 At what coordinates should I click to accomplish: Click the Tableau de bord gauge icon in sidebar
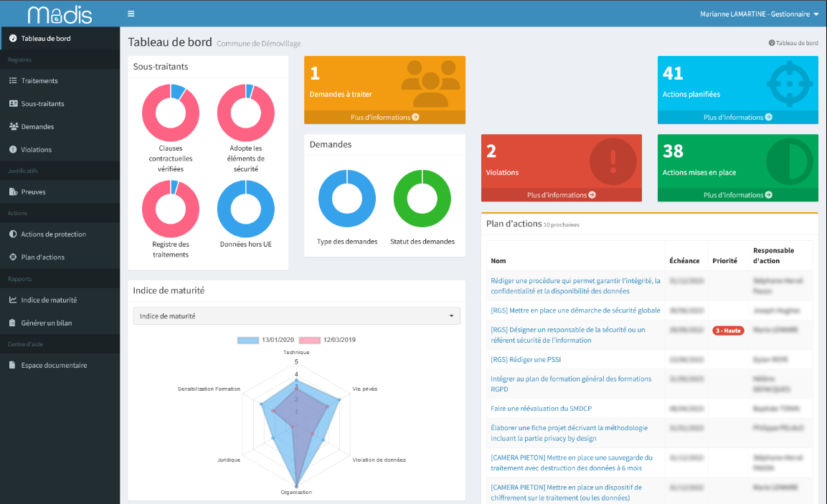(13, 39)
